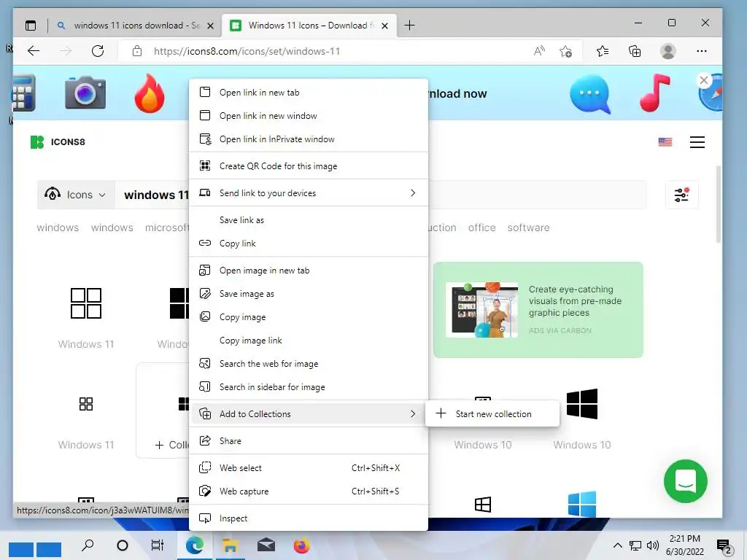Click the blue chat bubble banner icon
Viewport: 747px width, 560px height.
pyautogui.click(x=589, y=95)
